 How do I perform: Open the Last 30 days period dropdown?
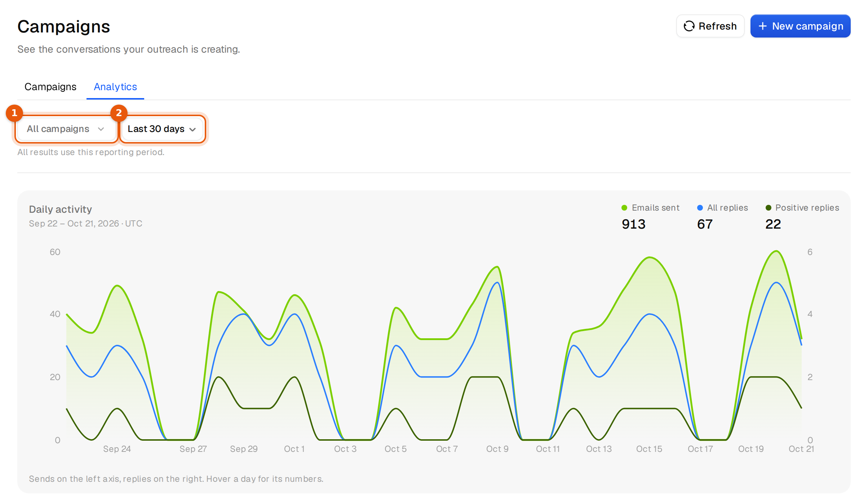[x=162, y=129]
